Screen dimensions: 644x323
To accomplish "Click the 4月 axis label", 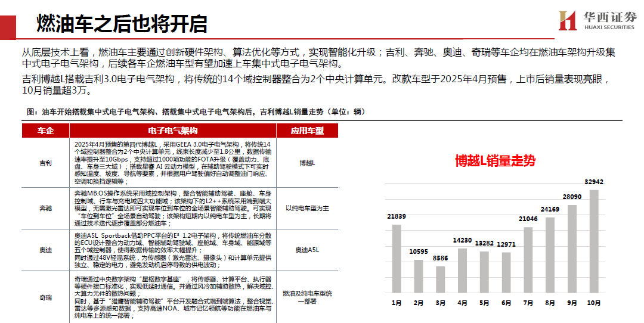I will pos(463,303).
